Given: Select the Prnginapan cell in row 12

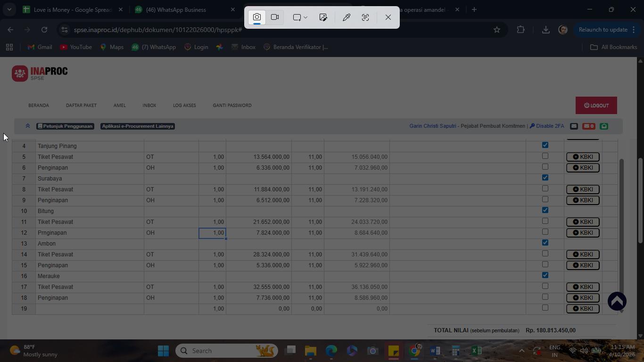Looking at the screenshot, I should [x=90, y=233].
